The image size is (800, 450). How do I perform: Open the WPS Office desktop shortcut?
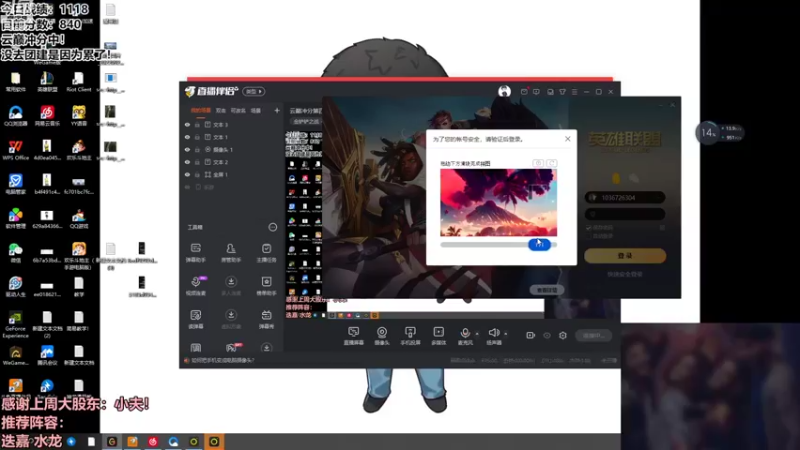point(15,150)
